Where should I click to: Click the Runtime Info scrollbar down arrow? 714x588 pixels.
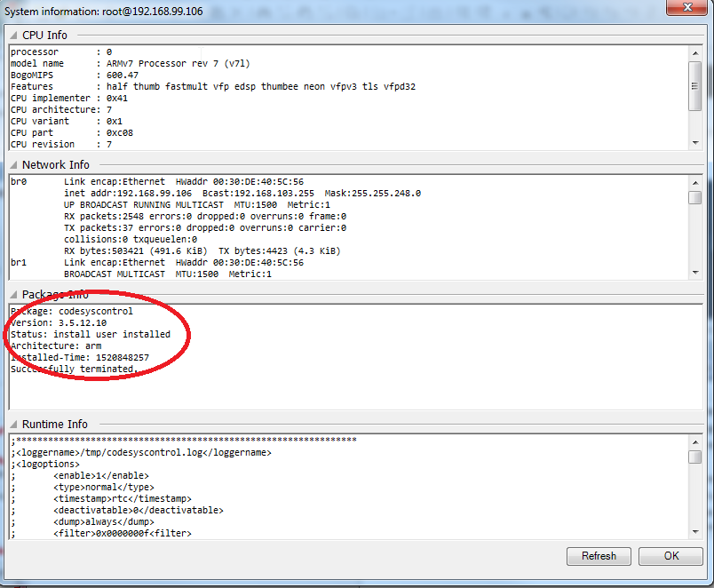[695, 531]
